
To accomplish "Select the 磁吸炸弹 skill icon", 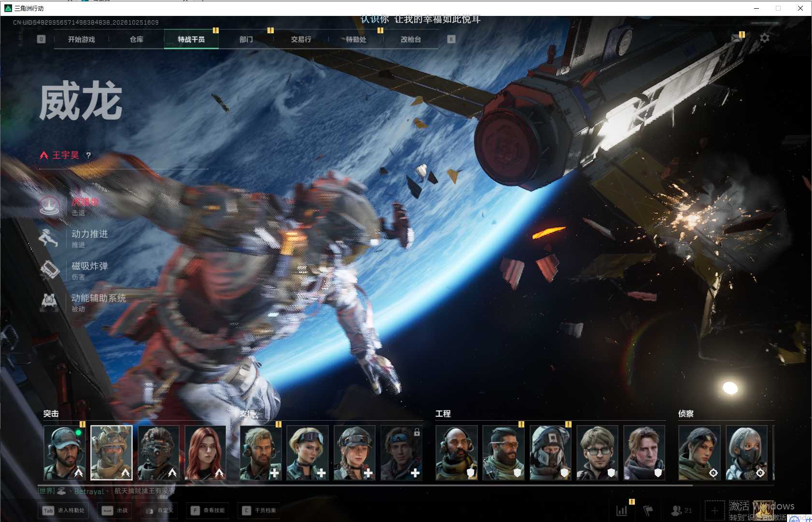I will pyautogui.click(x=49, y=270).
